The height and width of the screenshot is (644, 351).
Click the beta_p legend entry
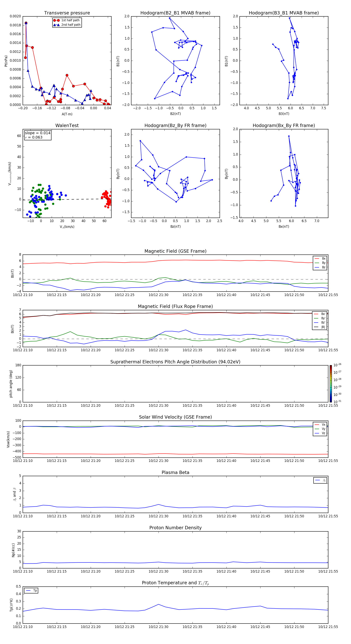tap(320, 480)
